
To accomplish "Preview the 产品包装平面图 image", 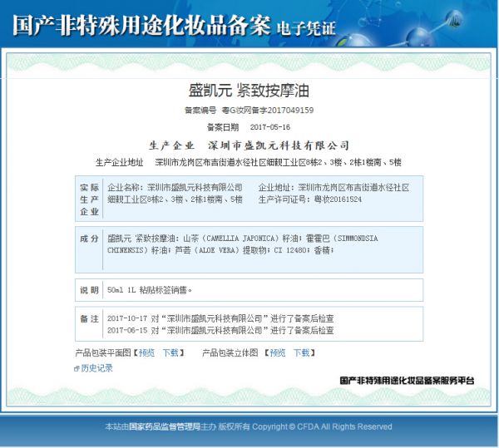I will [x=146, y=352].
